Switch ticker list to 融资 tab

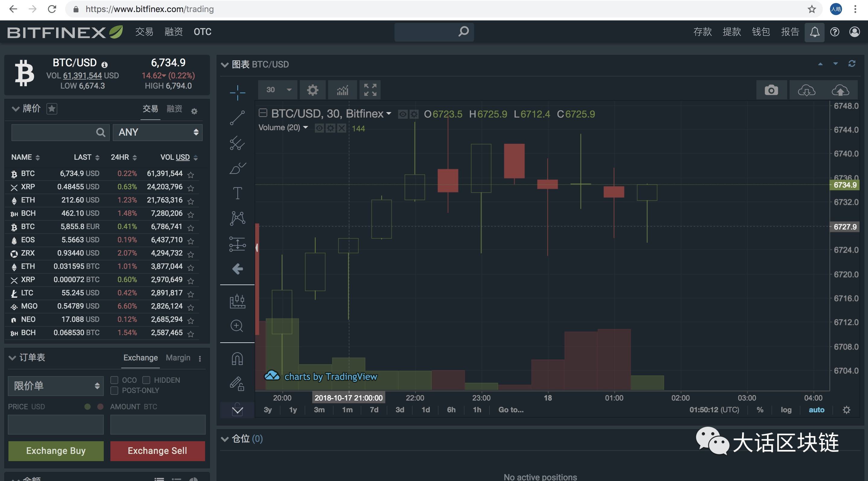(x=175, y=109)
